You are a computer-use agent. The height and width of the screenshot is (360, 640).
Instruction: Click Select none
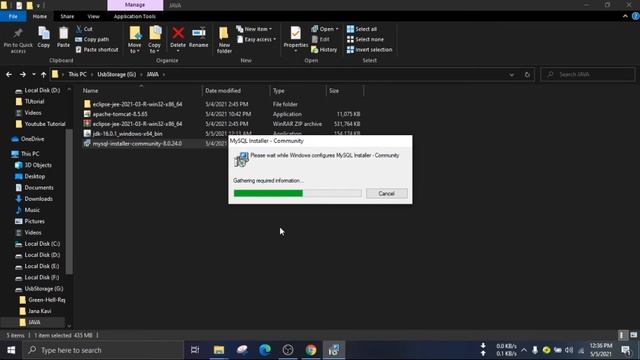pyautogui.click(x=365, y=39)
